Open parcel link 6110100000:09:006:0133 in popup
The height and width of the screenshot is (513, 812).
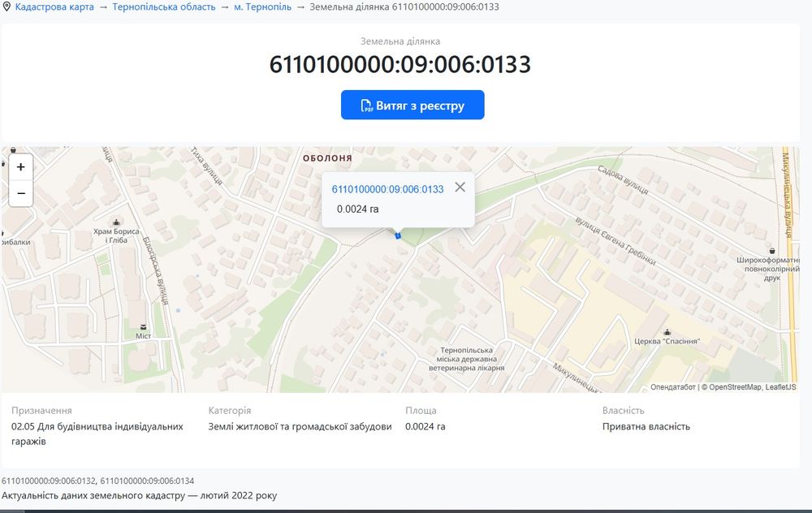point(387,189)
